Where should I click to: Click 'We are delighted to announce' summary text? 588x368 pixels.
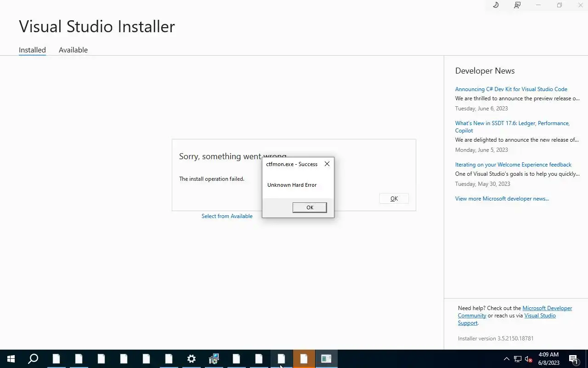(517, 140)
